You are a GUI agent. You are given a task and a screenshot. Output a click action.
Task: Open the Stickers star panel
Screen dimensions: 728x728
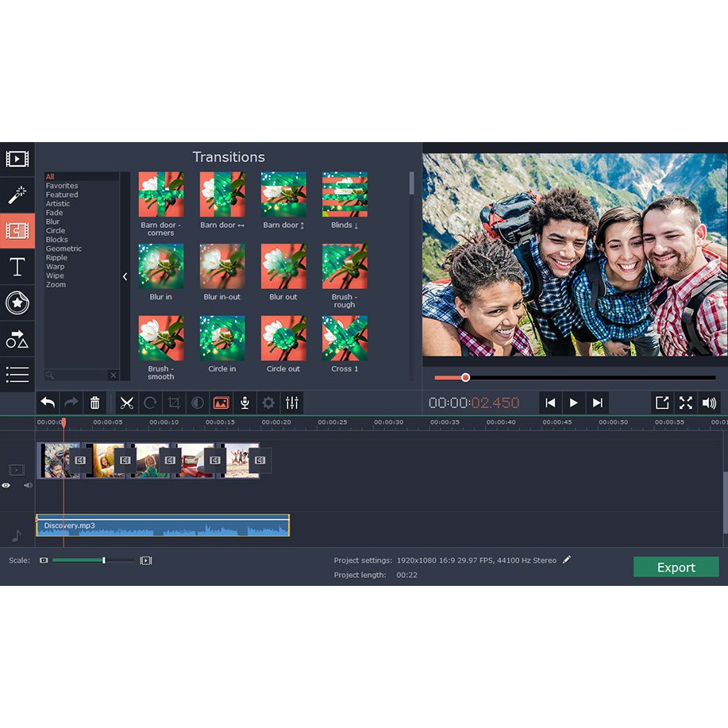click(17, 302)
